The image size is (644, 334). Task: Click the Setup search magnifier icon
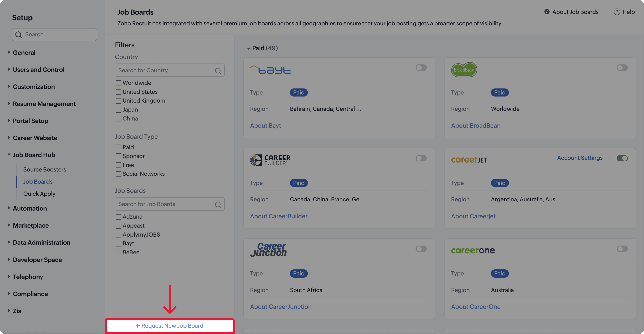click(x=19, y=35)
